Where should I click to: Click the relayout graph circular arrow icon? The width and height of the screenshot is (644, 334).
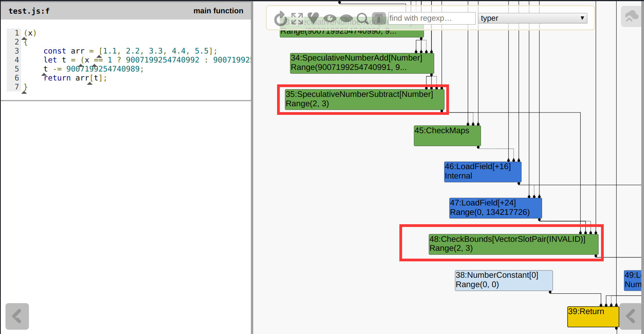tap(280, 18)
